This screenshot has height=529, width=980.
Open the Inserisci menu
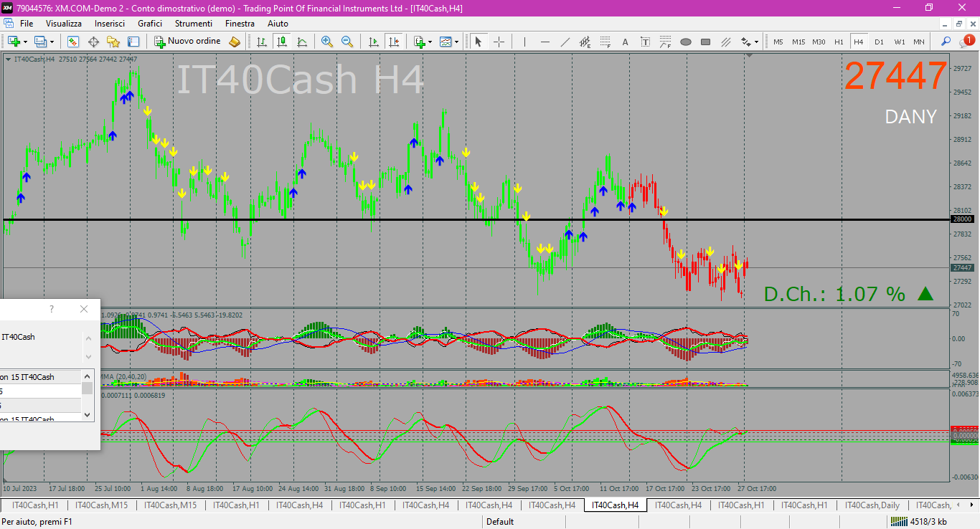click(x=110, y=23)
